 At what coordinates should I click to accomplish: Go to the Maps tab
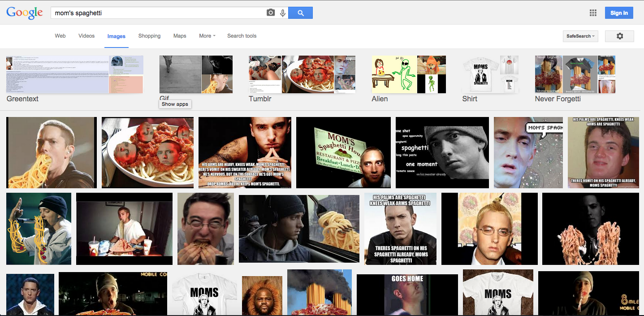click(x=180, y=36)
